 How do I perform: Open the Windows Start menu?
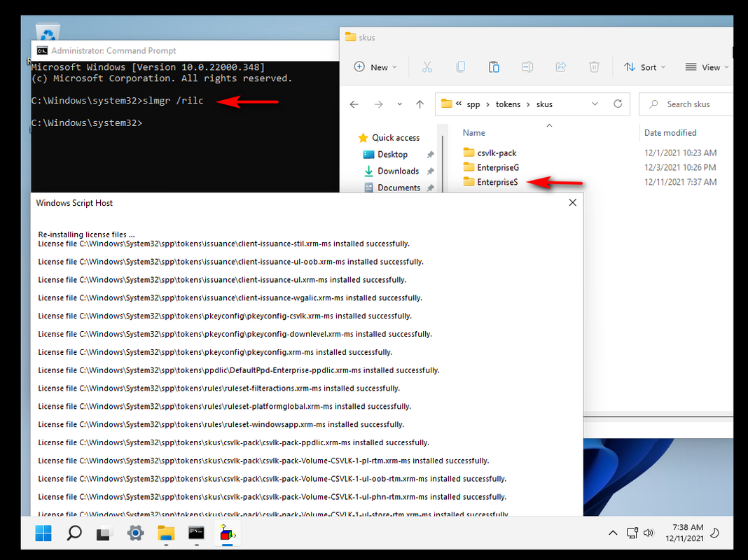(x=43, y=533)
